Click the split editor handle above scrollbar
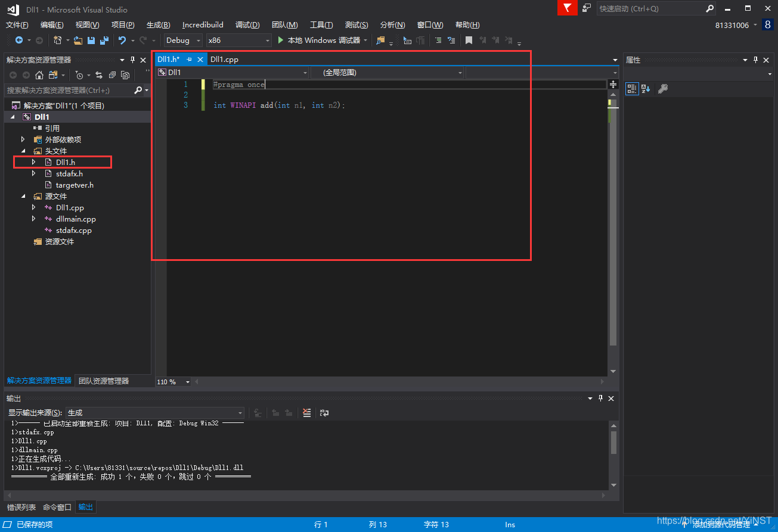The width and height of the screenshot is (778, 532). click(x=613, y=85)
